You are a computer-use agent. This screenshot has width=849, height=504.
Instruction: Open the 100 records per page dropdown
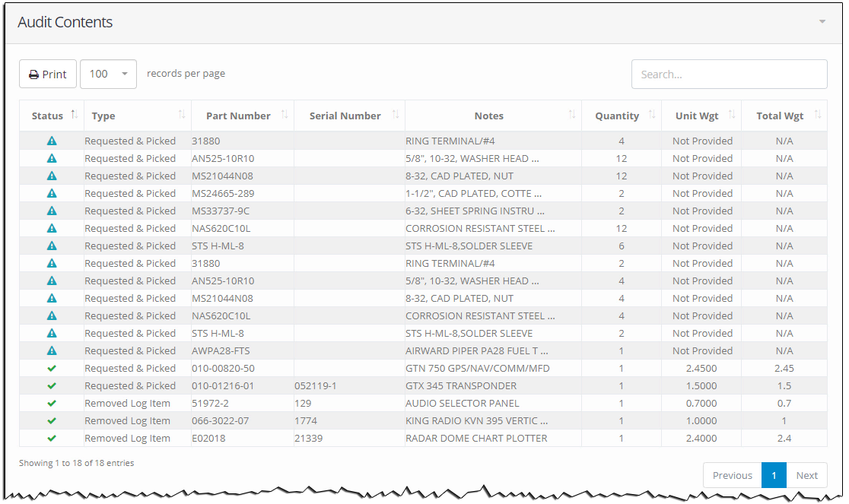coord(108,74)
